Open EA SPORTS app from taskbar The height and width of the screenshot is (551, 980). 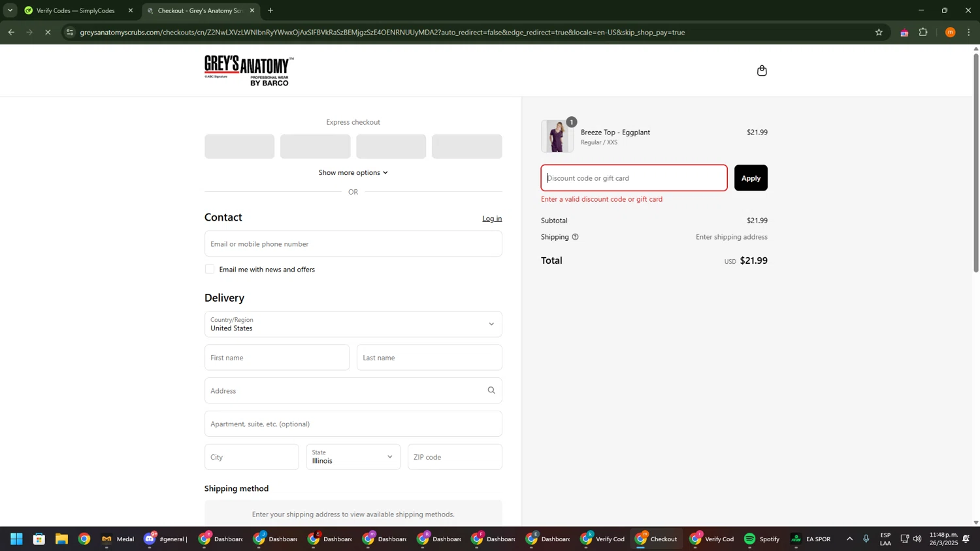(811, 539)
